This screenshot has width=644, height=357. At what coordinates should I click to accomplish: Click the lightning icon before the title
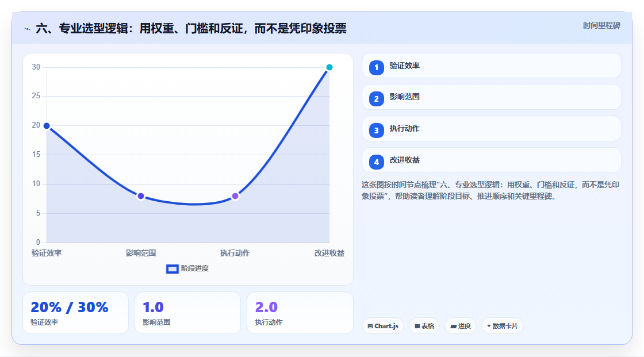[x=28, y=29]
